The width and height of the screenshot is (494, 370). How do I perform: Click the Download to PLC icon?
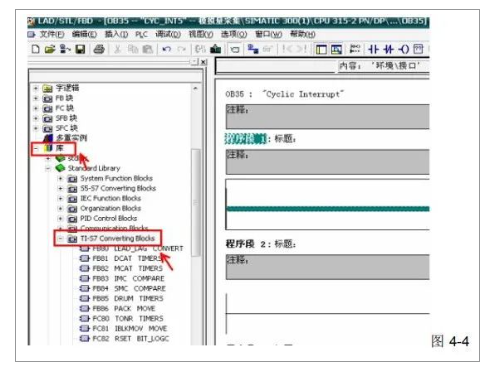coord(216,49)
